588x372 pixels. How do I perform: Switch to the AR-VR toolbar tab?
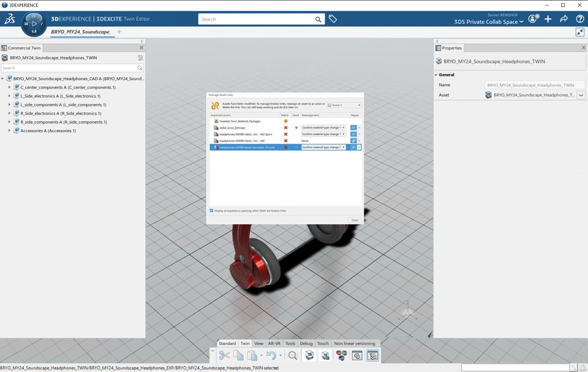(274, 343)
